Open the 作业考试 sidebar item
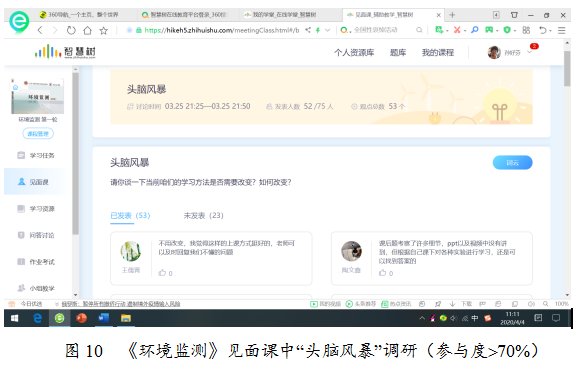Screen dimensions: 583x373 [x=36, y=262]
